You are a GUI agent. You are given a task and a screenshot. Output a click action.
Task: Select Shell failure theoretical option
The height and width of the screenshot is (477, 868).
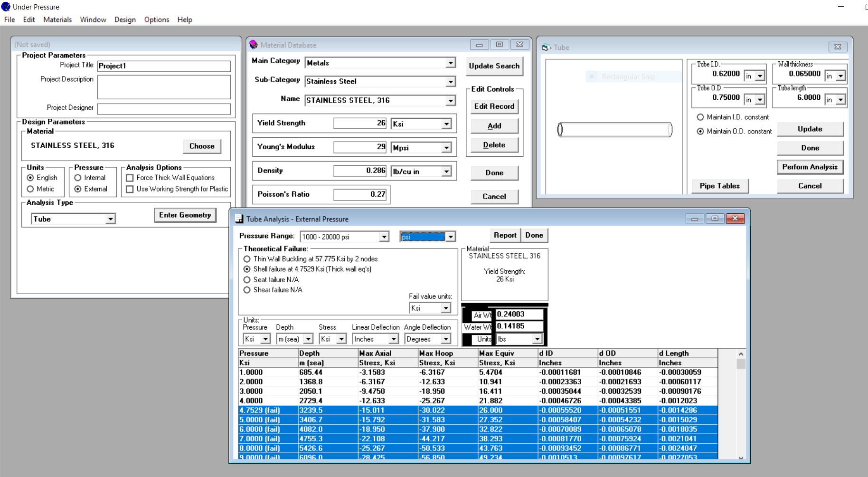[x=247, y=269]
